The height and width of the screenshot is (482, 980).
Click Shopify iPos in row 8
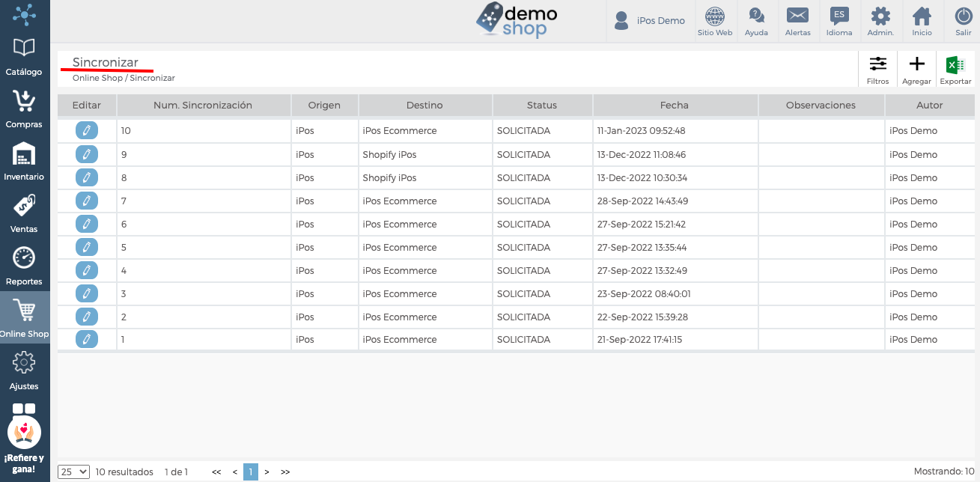(x=389, y=178)
